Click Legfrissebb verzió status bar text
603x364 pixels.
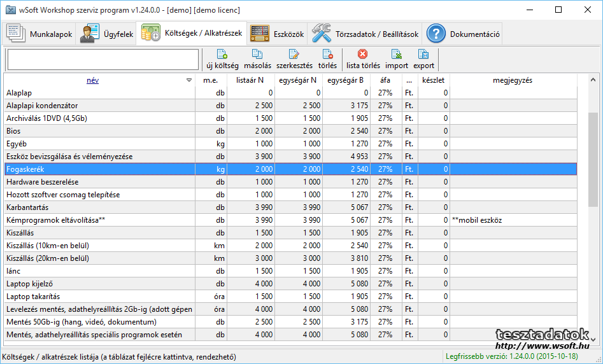(x=512, y=356)
